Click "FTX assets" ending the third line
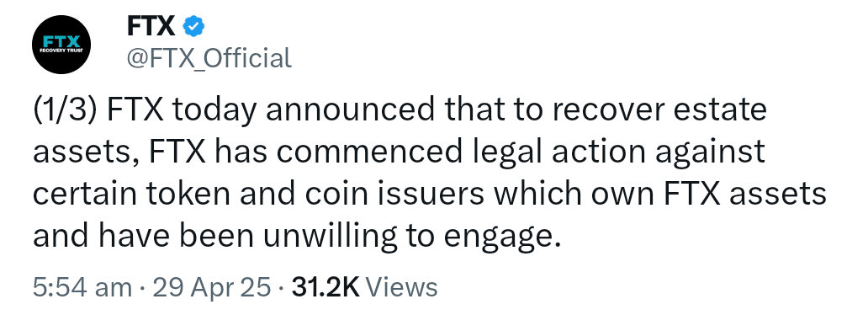 738,194
